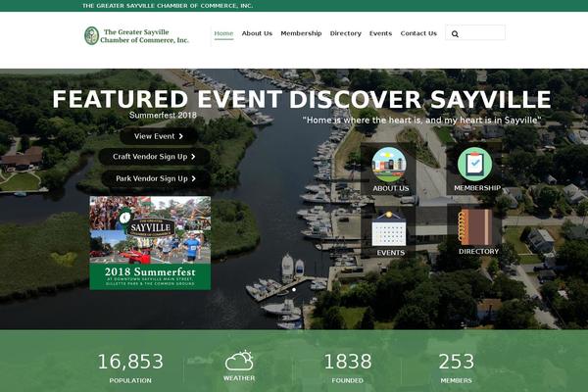Image resolution: width=588 pixels, height=392 pixels.
Task: Click the MEMBERS label
Action: pos(457,380)
